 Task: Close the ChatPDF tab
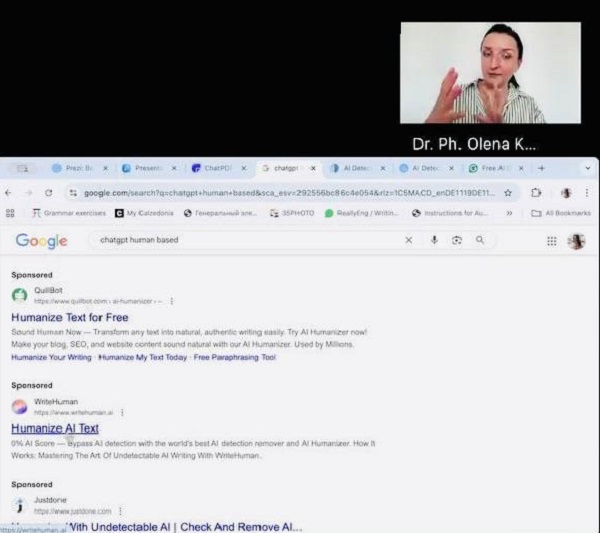[244, 168]
